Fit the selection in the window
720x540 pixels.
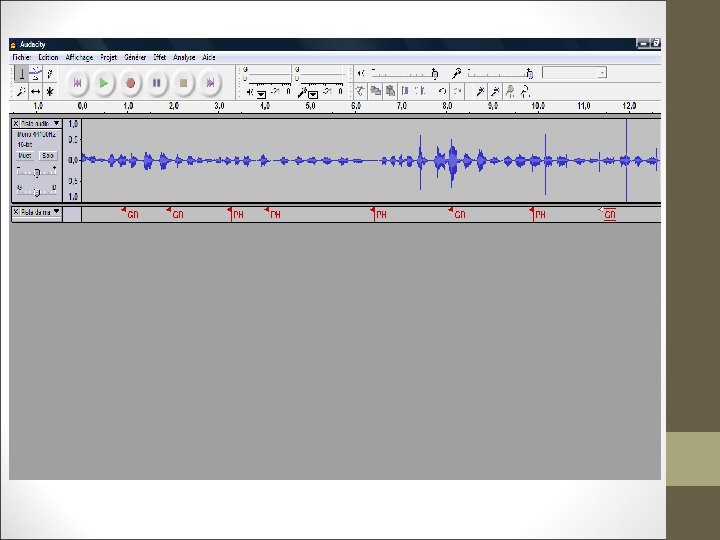tap(510, 91)
